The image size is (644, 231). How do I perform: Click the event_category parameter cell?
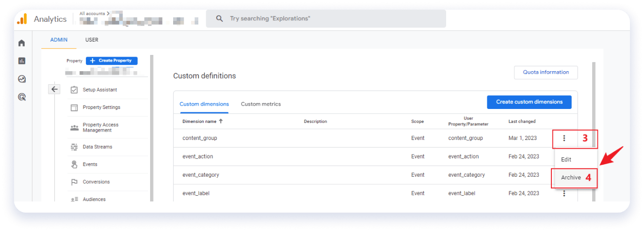tap(467, 175)
